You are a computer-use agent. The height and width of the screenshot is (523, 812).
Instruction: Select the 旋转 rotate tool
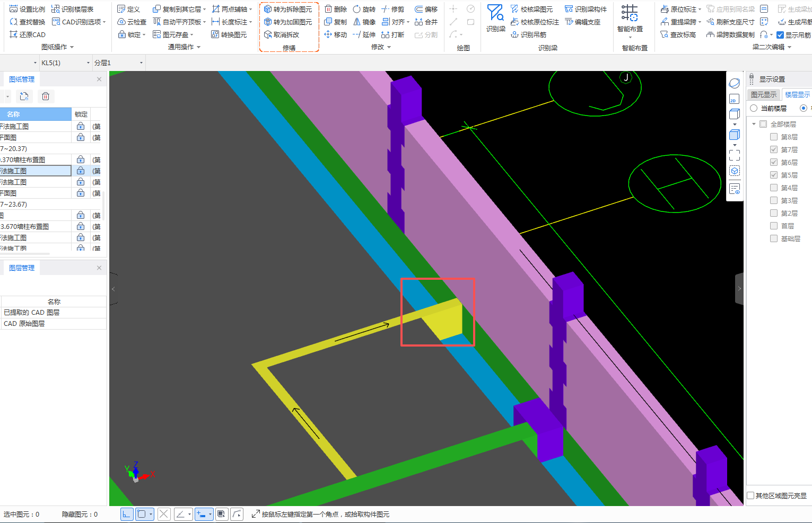pos(364,9)
